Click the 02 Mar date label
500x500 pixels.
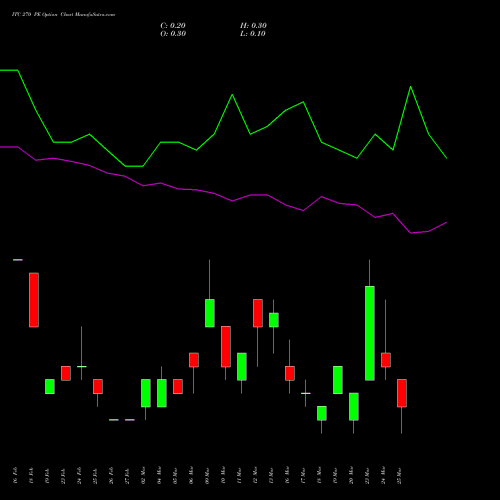click(x=143, y=475)
